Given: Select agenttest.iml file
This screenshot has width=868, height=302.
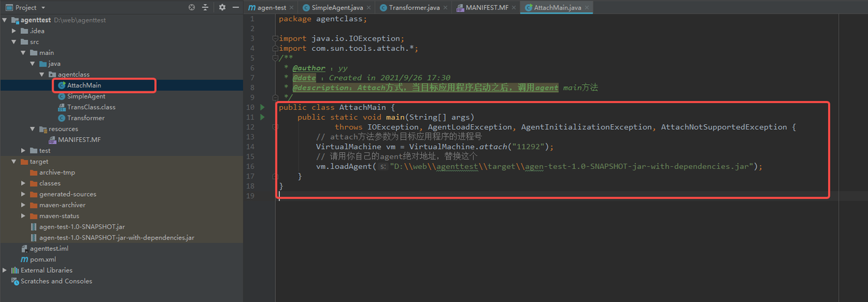Looking at the screenshot, I should tap(49, 248).
